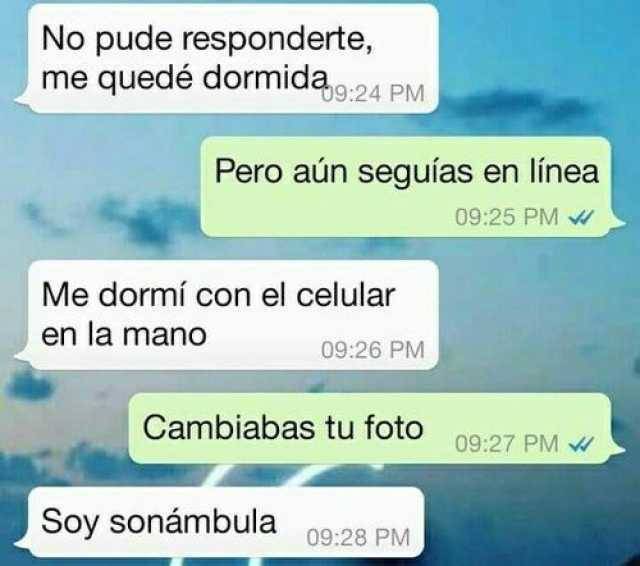Click the 09:24 PM timestamp
The width and height of the screenshot is (640, 566).
tap(373, 93)
